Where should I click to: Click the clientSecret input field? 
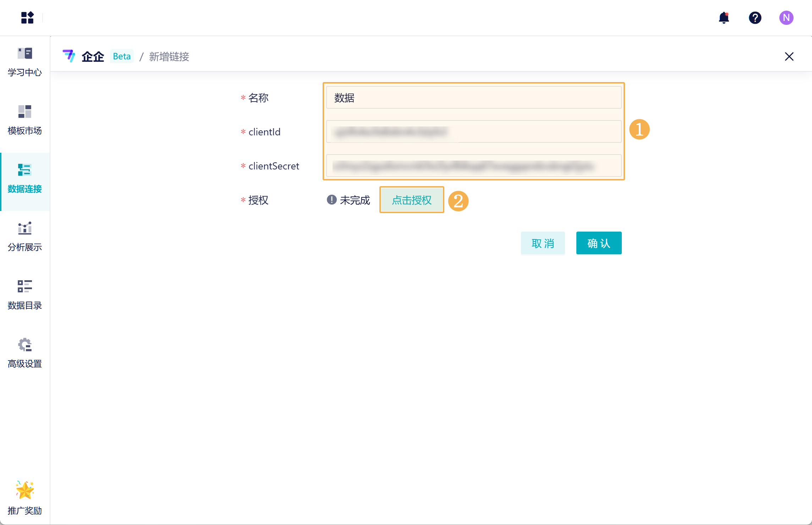point(473,166)
